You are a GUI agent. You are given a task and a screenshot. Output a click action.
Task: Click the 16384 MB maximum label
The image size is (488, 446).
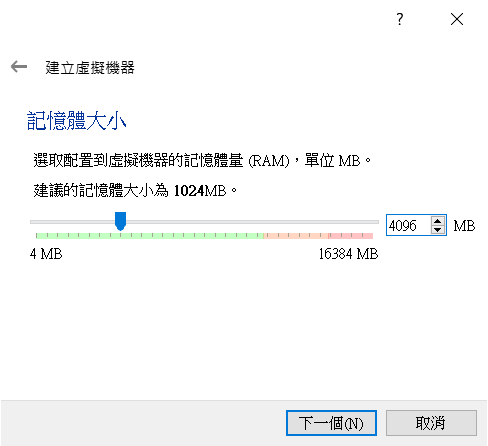pyautogui.click(x=348, y=254)
